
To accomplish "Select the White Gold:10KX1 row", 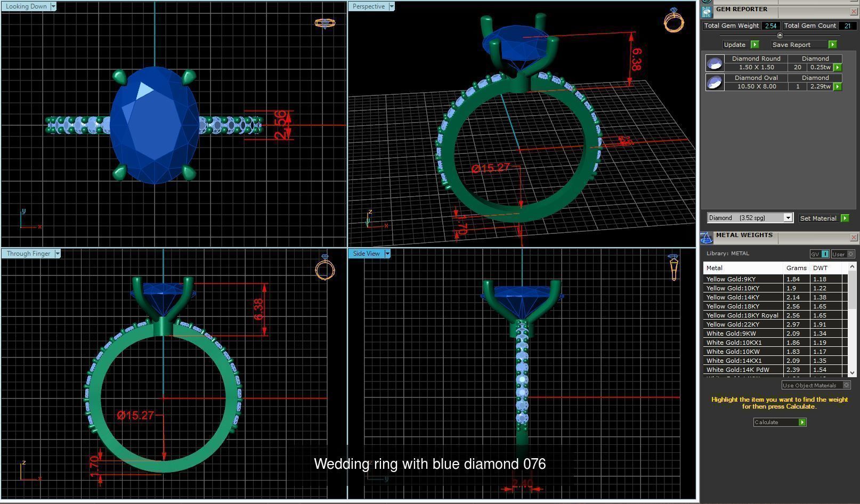I will tap(775, 343).
